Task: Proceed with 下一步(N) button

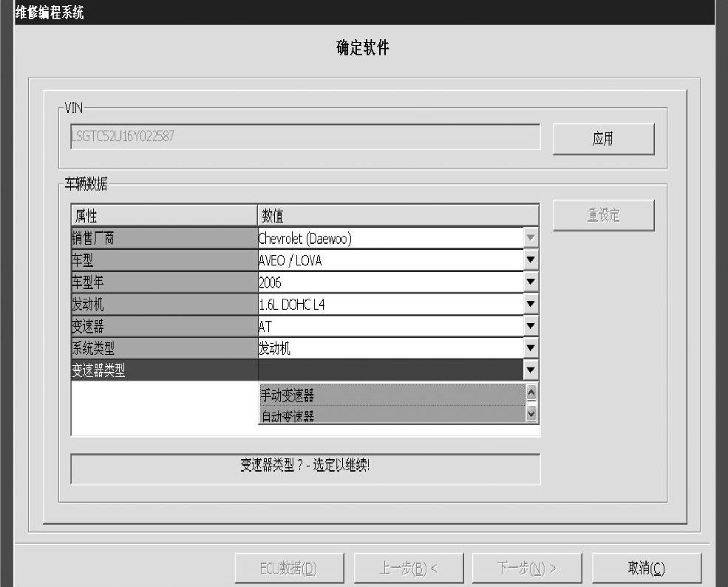Action: pos(527,568)
